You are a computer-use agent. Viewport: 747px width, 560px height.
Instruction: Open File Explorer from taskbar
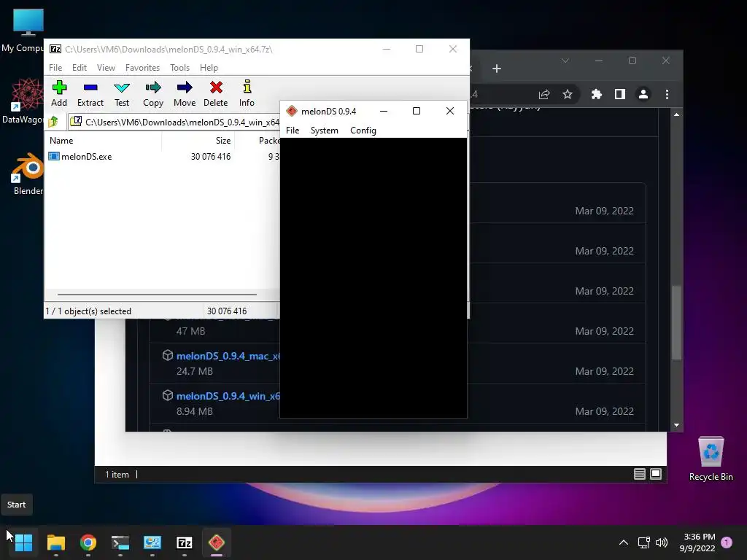tap(55, 542)
